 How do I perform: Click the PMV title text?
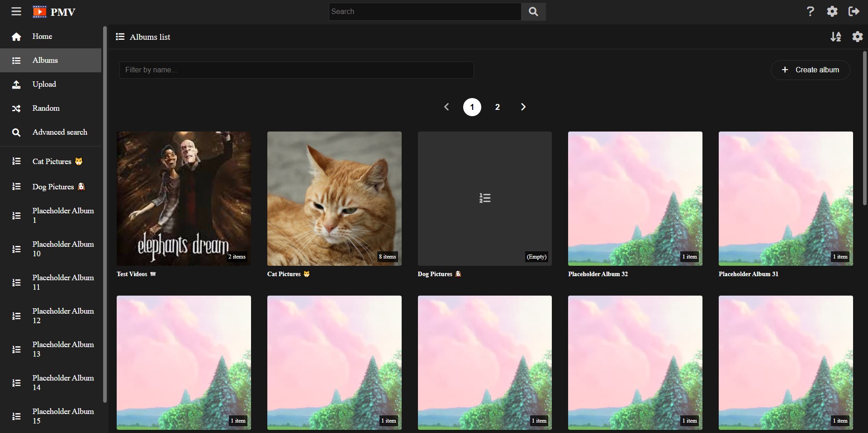[63, 12]
